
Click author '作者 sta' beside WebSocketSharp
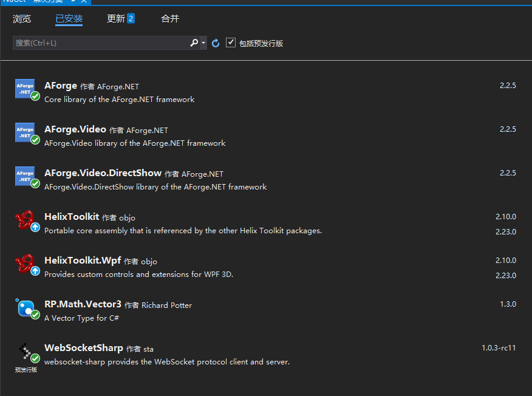140,349
